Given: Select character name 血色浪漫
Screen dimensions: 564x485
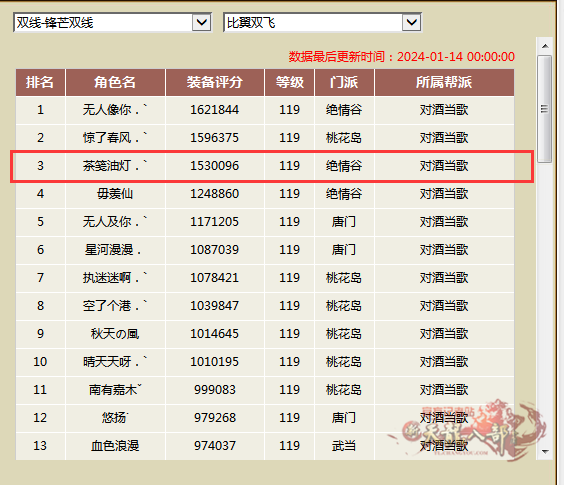Looking at the screenshot, I should [115, 446].
